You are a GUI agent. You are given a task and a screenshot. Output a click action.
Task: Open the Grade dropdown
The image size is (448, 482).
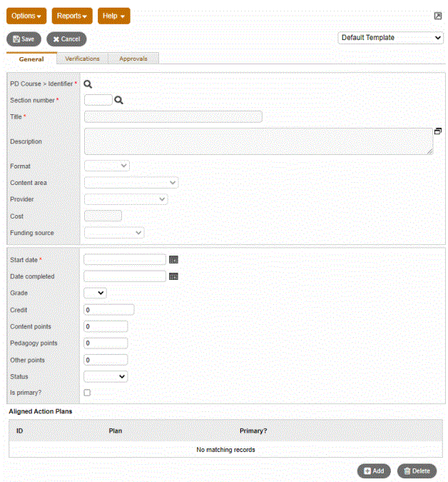click(95, 293)
